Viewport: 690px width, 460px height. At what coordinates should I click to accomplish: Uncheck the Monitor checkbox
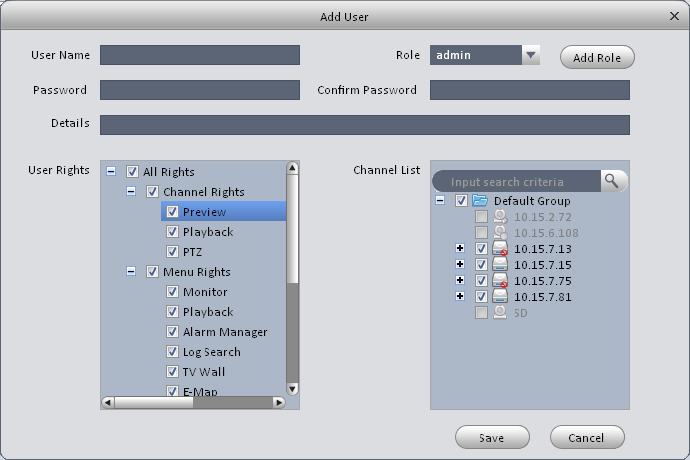click(172, 291)
